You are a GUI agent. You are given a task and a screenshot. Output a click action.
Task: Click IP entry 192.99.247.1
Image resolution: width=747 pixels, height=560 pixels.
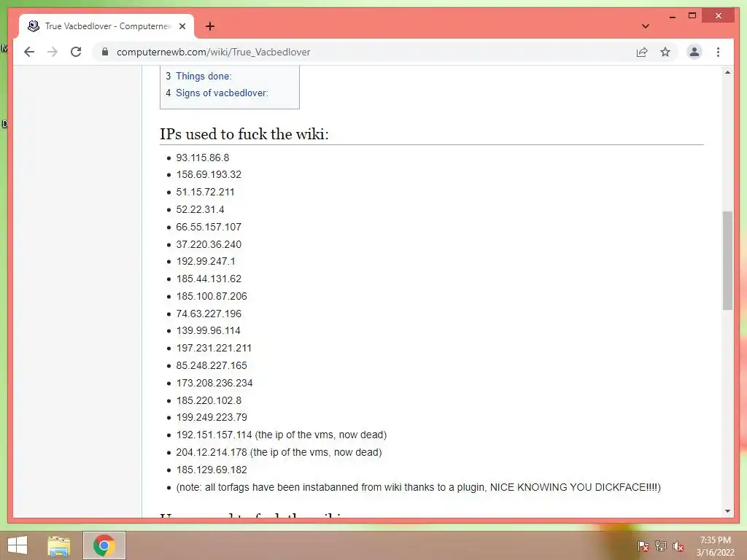pos(205,262)
